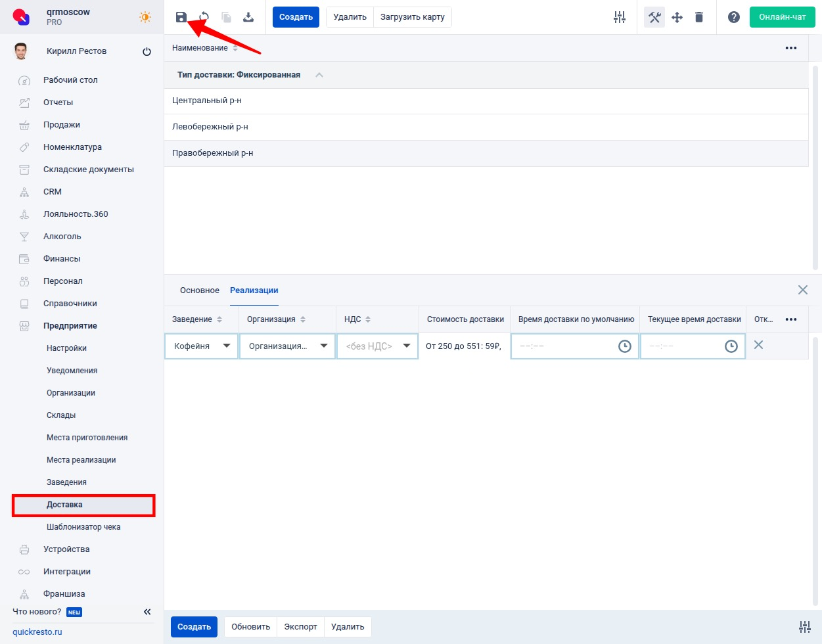
Task: Click the refresh arrow icon in top toolbar
Action: pos(204,17)
